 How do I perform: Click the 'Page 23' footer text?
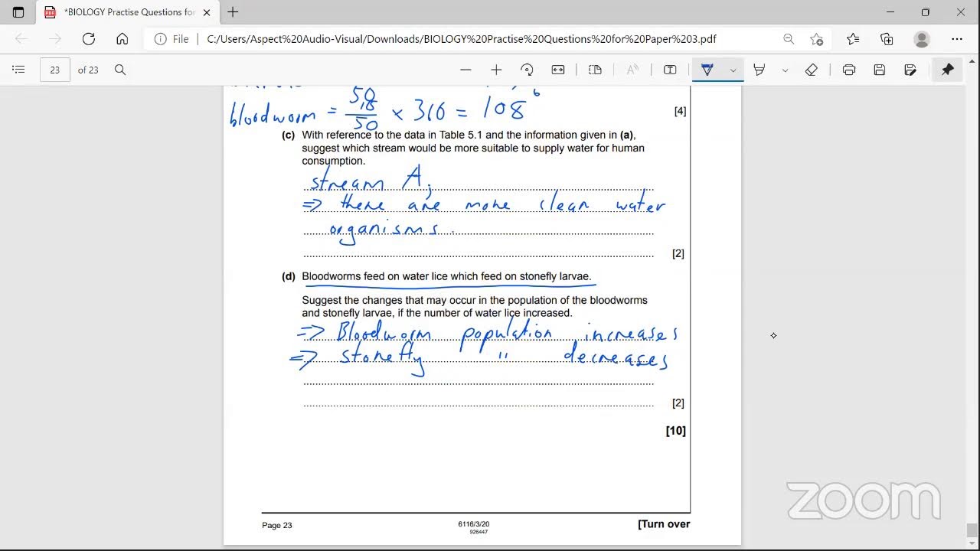pyautogui.click(x=277, y=525)
